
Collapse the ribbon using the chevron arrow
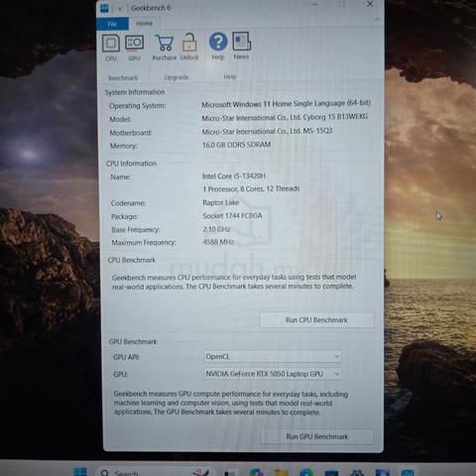pos(377,20)
